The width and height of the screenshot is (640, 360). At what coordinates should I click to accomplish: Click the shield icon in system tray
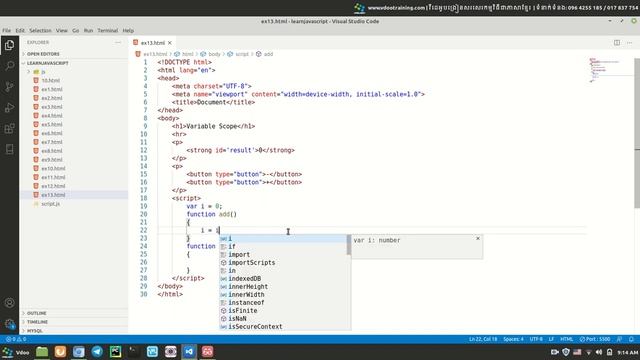(x=566, y=352)
